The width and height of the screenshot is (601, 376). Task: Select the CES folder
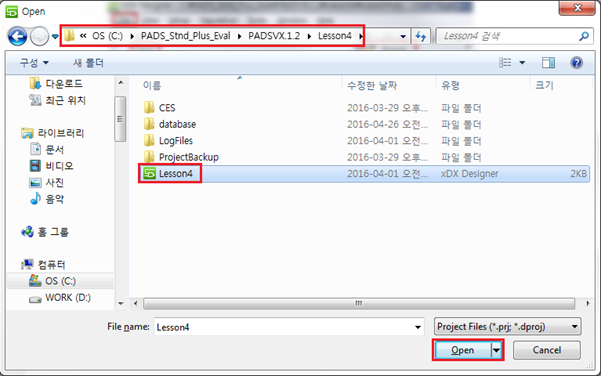click(167, 108)
